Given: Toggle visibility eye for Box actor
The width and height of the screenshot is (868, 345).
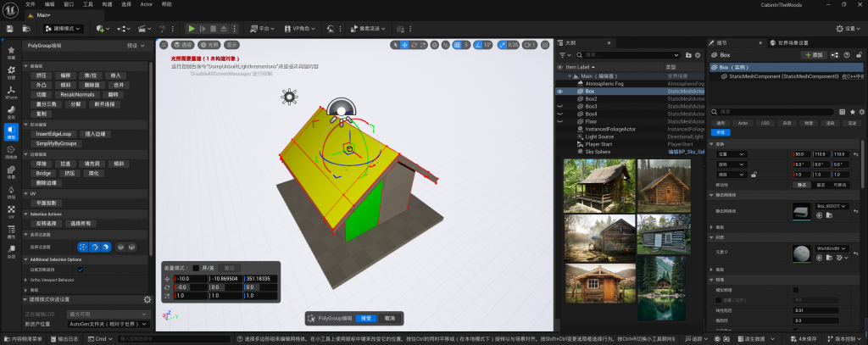Looking at the screenshot, I should click(559, 91).
